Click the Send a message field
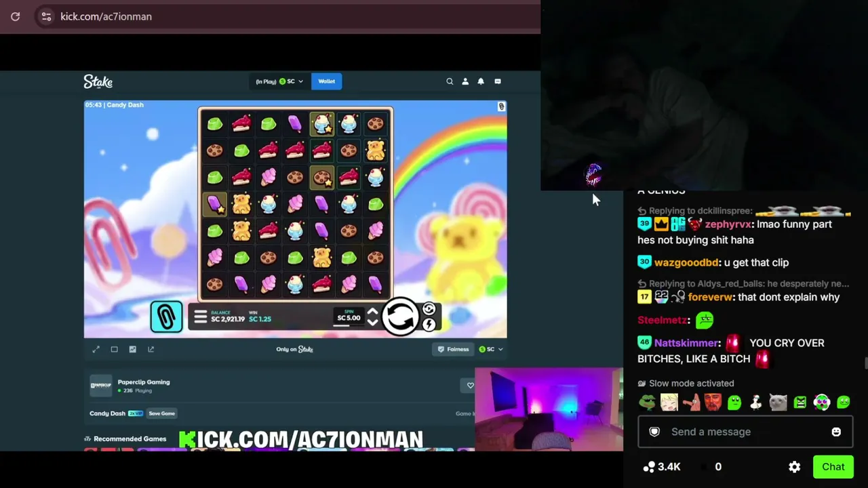This screenshot has width=868, height=488. coord(745,432)
